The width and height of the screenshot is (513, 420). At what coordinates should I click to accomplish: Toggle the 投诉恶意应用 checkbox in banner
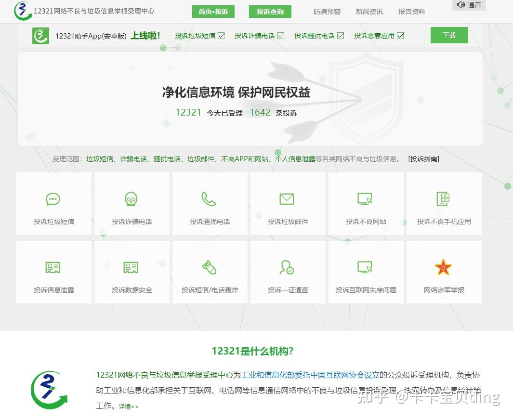[400, 35]
